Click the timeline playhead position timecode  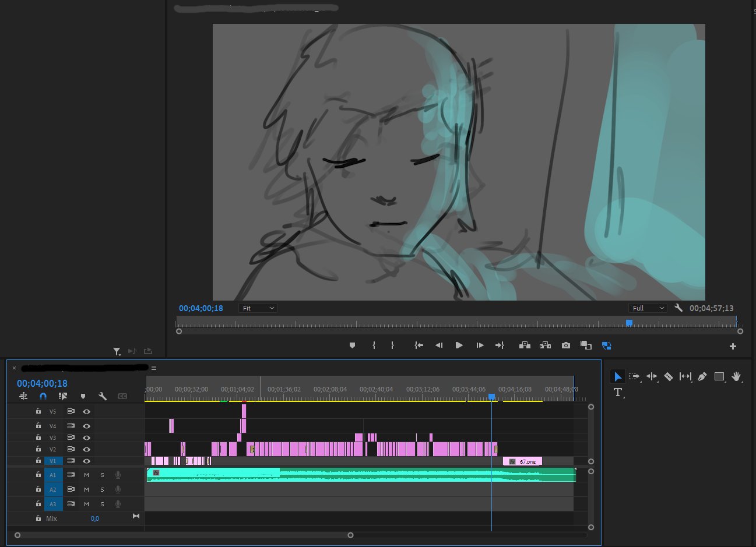42,383
